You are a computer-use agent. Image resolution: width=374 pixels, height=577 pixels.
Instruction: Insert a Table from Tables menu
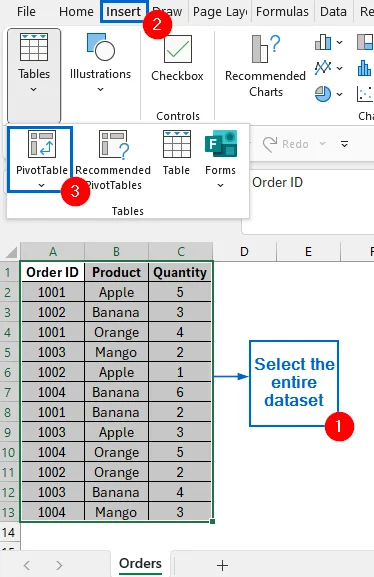click(x=176, y=152)
